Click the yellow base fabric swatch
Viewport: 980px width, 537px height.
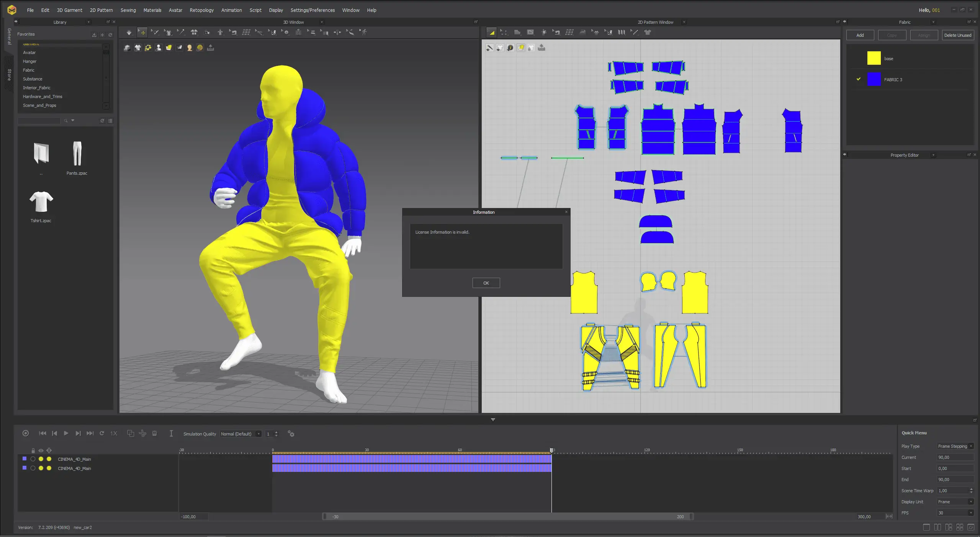point(874,58)
